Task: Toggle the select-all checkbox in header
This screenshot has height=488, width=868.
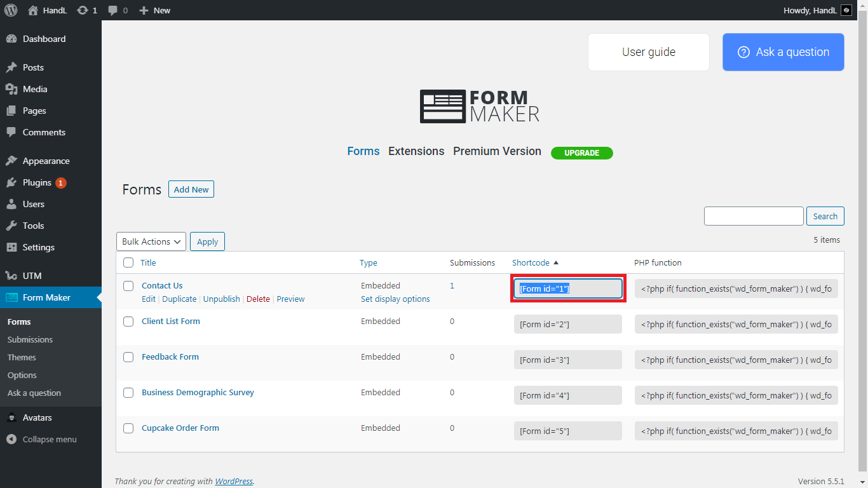Action: pyautogui.click(x=128, y=262)
